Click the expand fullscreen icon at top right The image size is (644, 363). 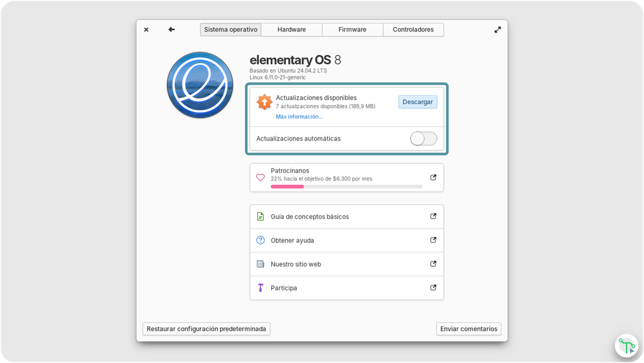pos(497,29)
